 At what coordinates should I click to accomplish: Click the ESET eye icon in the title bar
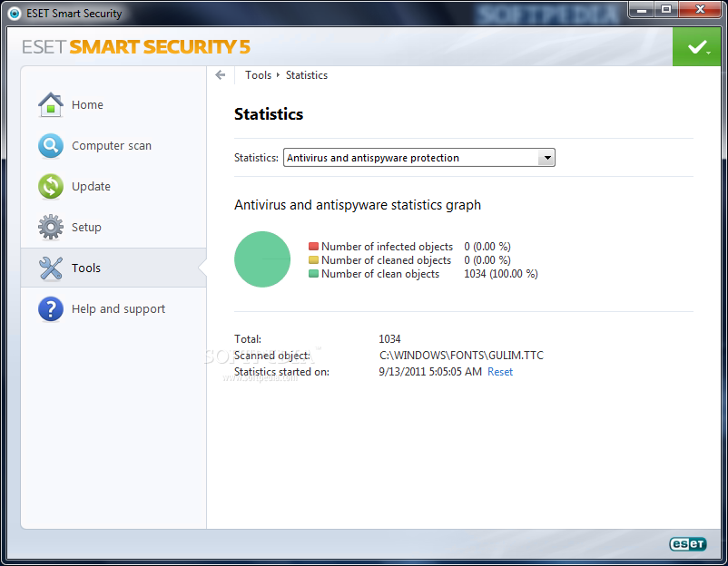(15, 14)
